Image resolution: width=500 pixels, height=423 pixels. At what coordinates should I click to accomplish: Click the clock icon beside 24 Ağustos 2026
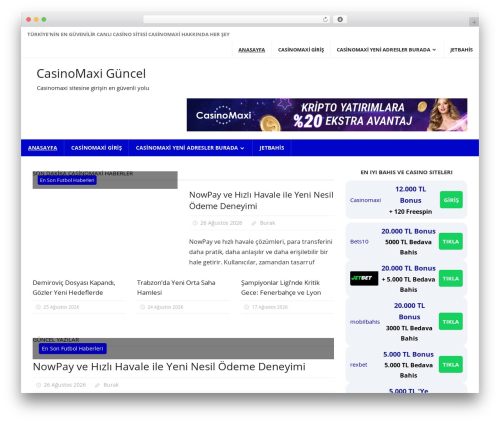(x=142, y=307)
